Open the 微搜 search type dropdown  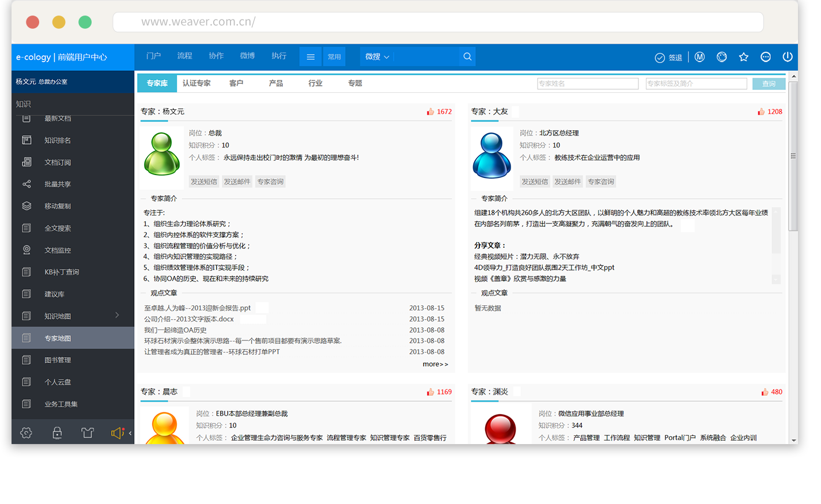click(x=377, y=56)
